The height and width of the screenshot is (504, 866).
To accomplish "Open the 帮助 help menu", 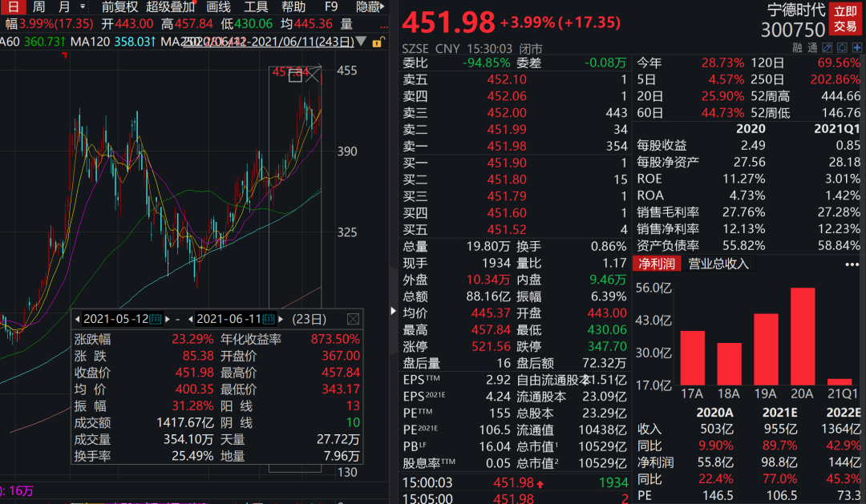I will coord(293,6).
